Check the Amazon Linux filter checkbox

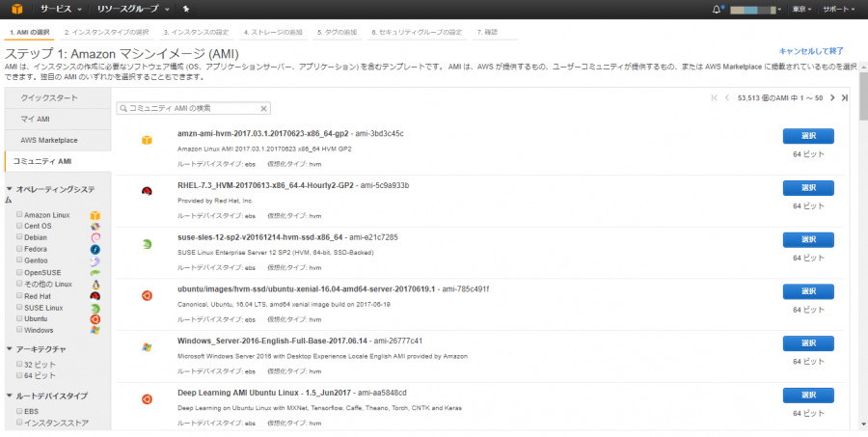point(19,214)
